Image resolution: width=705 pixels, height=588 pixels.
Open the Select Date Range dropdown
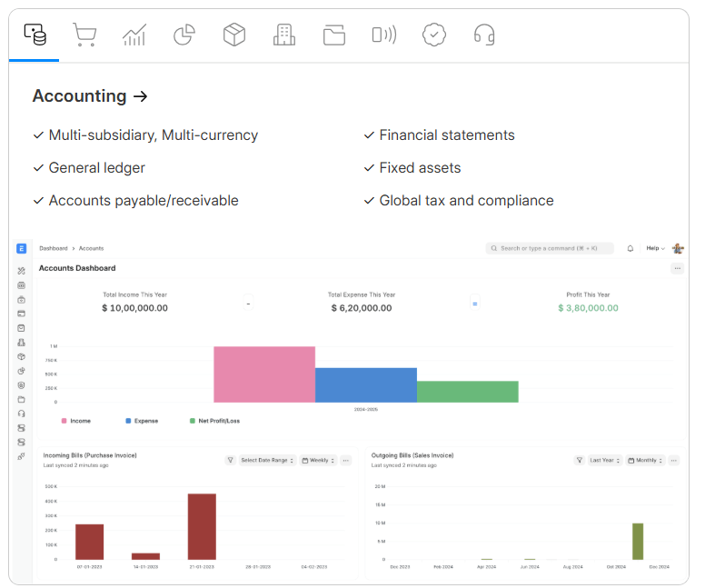pyautogui.click(x=266, y=461)
